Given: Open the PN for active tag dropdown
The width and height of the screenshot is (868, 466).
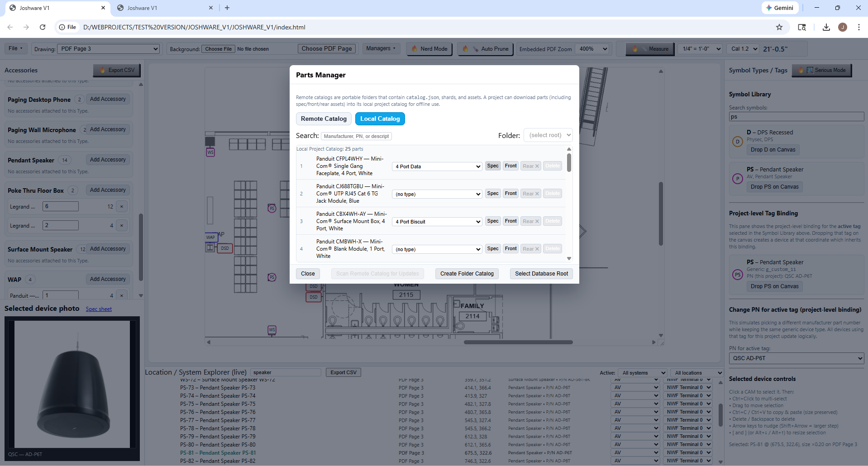Looking at the screenshot, I should tap(796, 358).
